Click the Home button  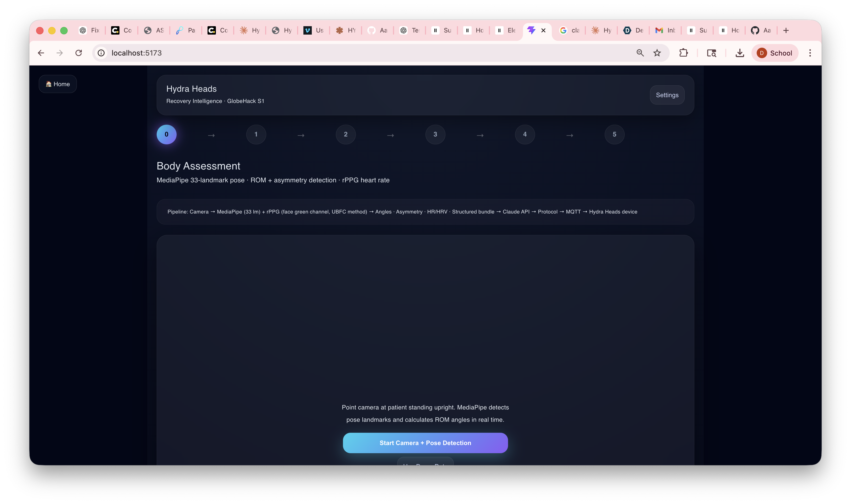pos(58,84)
